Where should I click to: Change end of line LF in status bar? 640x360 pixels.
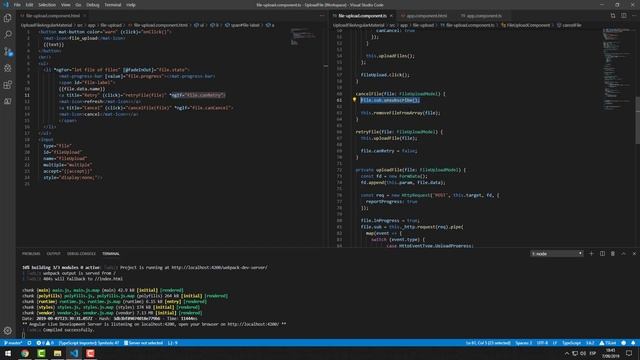(555, 343)
